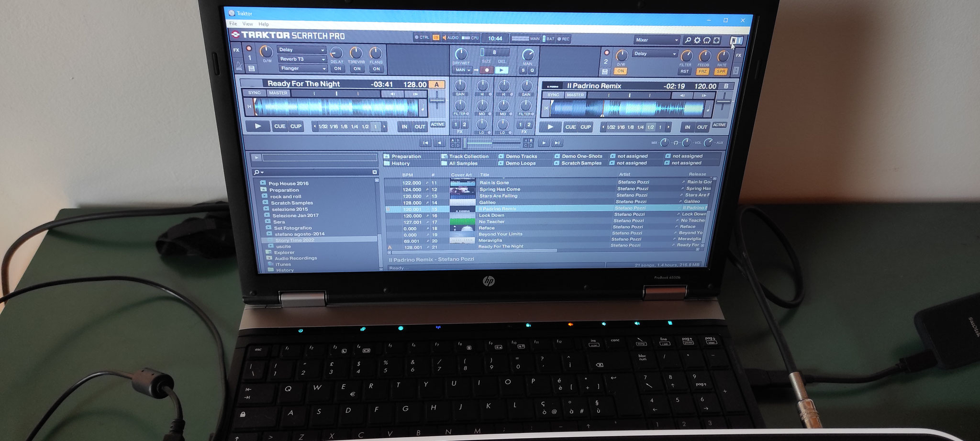This screenshot has height=441, width=980.
Task: Save FX unit 1 snapshot with disk icon
Action: (251, 69)
